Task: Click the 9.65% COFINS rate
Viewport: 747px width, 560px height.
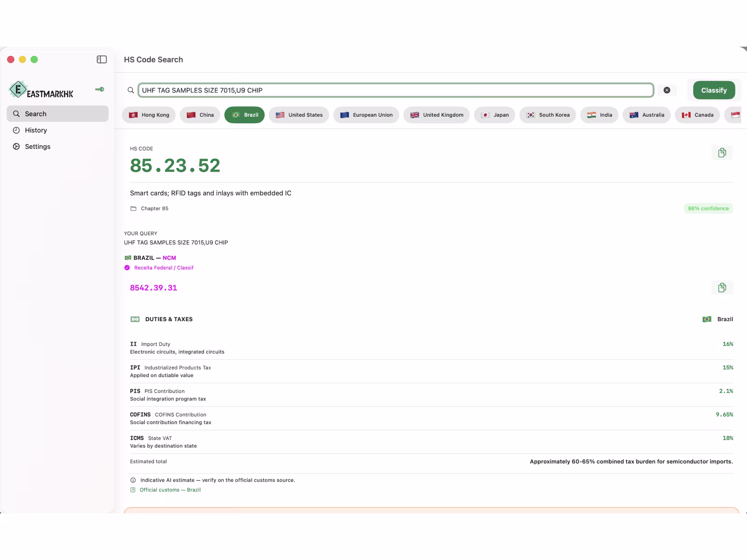Action: tap(725, 414)
